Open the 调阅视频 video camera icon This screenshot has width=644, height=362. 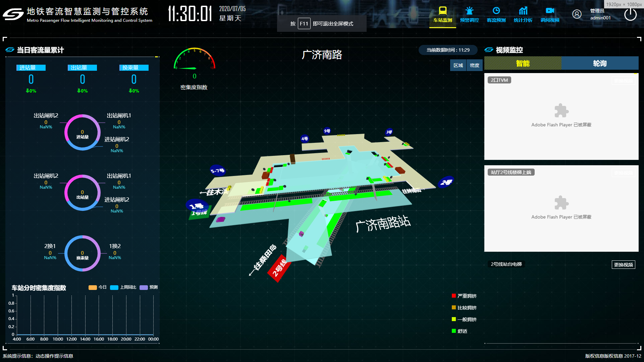click(550, 11)
